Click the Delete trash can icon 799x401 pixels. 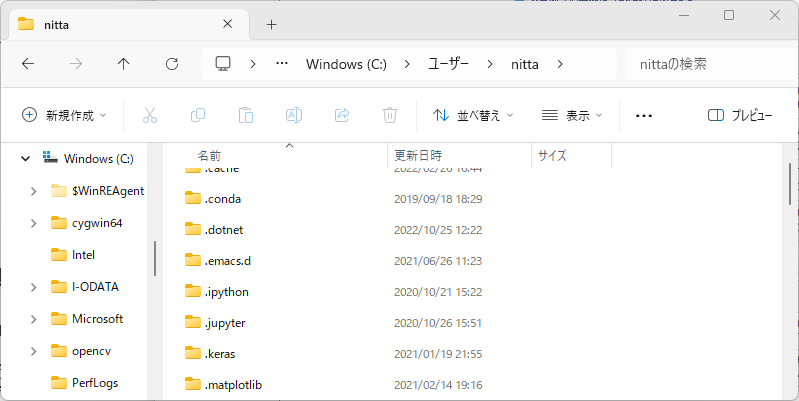[390, 115]
